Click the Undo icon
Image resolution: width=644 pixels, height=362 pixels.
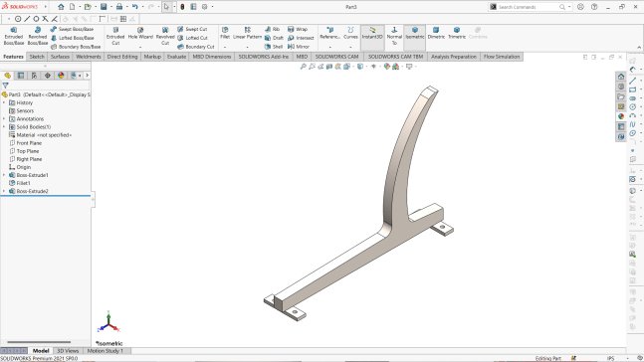pyautogui.click(x=134, y=7)
